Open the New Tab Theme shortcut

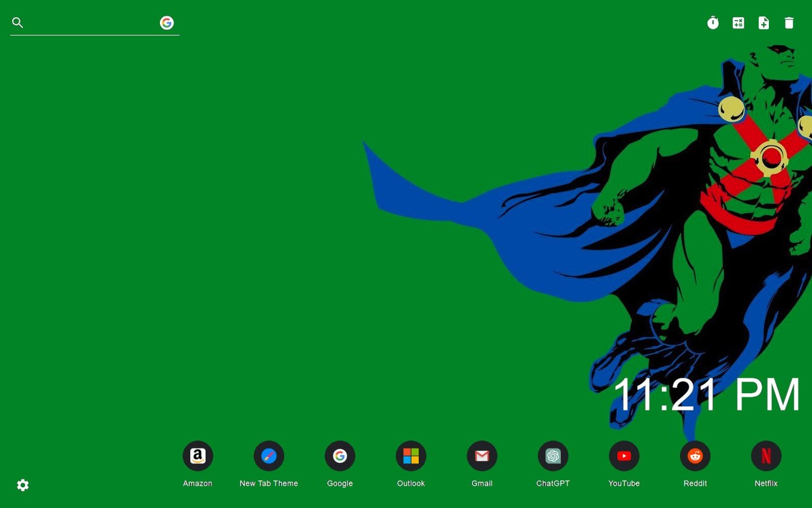click(269, 456)
